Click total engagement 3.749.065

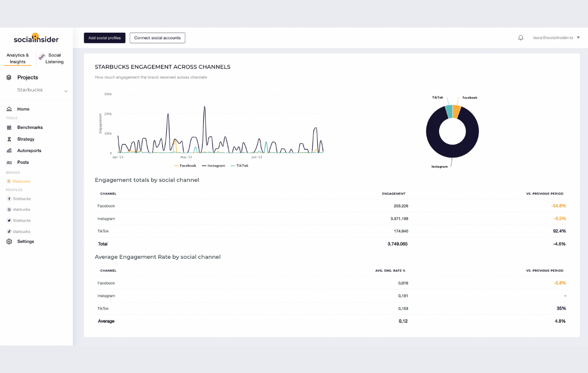point(398,244)
